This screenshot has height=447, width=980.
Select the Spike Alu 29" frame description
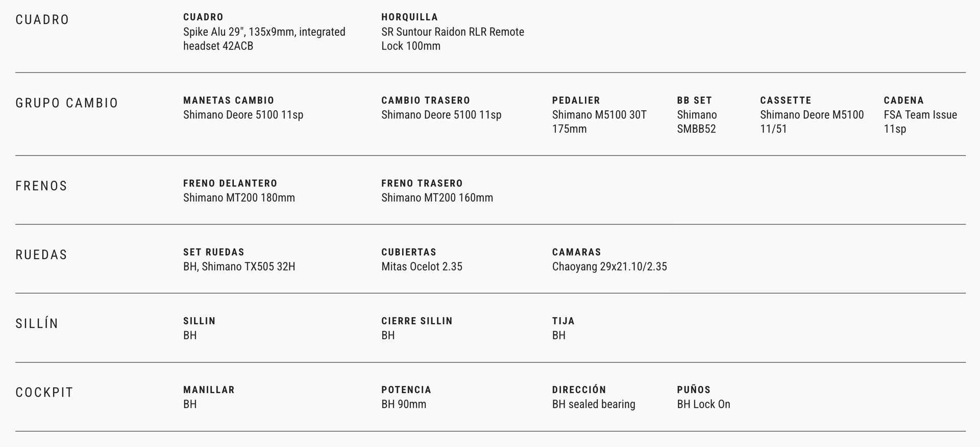coord(264,39)
